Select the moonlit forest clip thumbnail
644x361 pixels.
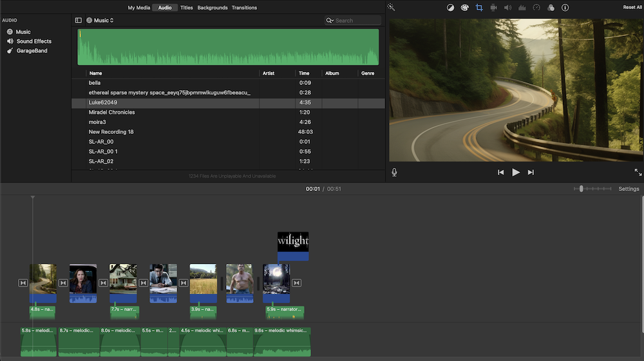coord(276,279)
